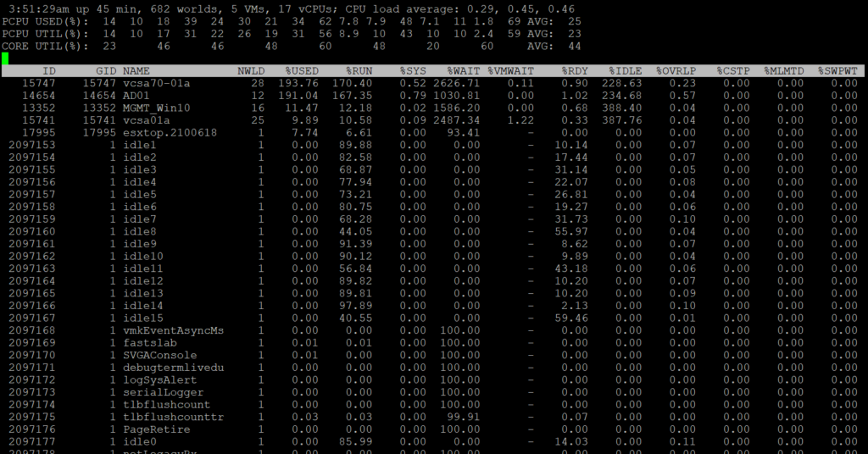The height and width of the screenshot is (454, 868).
Task: Click the debugtermlivedu world name
Action: [x=173, y=368]
